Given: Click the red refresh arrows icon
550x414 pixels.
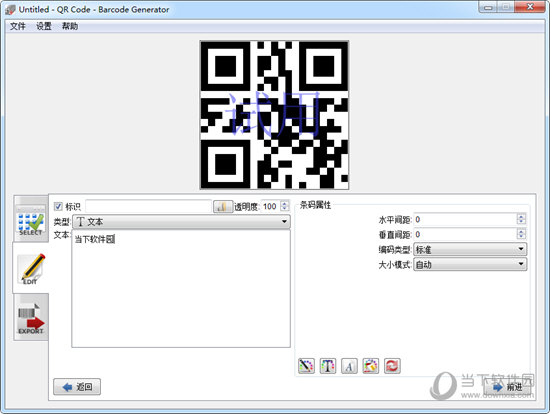Looking at the screenshot, I should click(x=392, y=366).
